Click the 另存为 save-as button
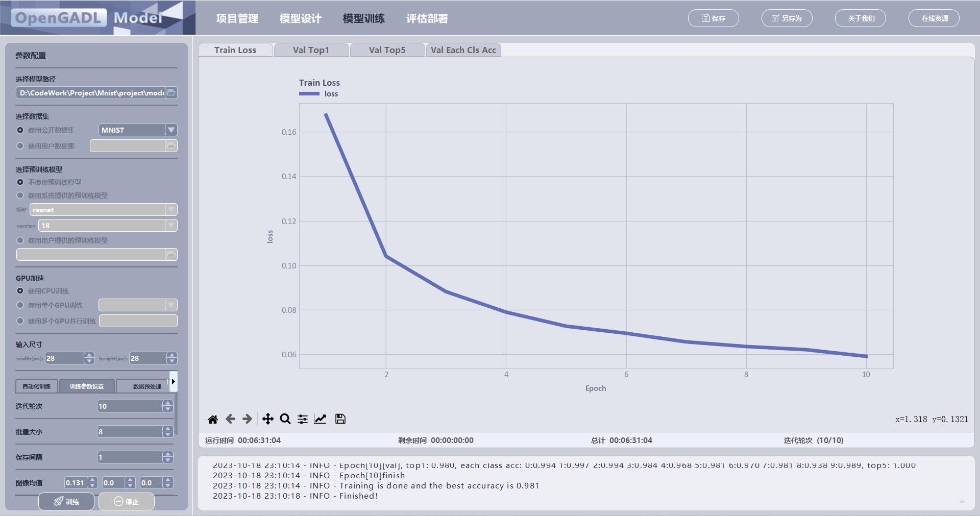The image size is (980, 516). click(x=787, y=18)
